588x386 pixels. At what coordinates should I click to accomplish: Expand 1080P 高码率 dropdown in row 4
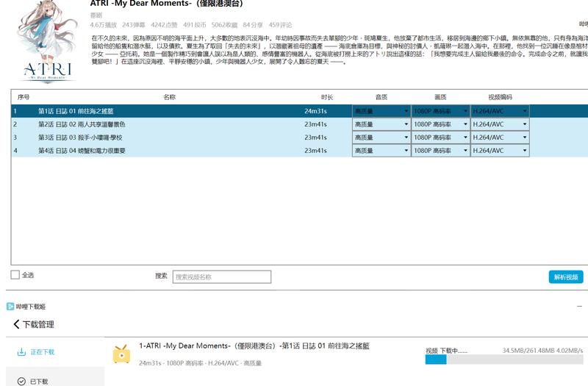(440, 151)
